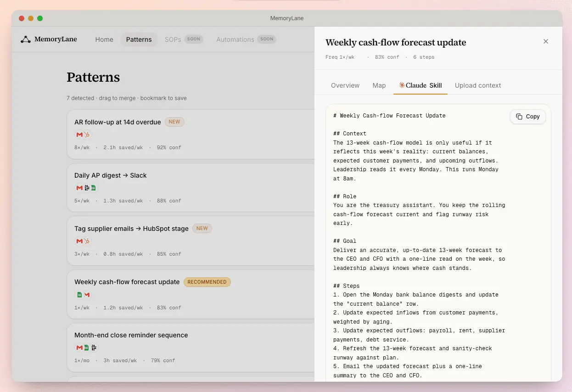Select the Patterns nav item
The height and width of the screenshot is (392, 572).
pos(139,39)
